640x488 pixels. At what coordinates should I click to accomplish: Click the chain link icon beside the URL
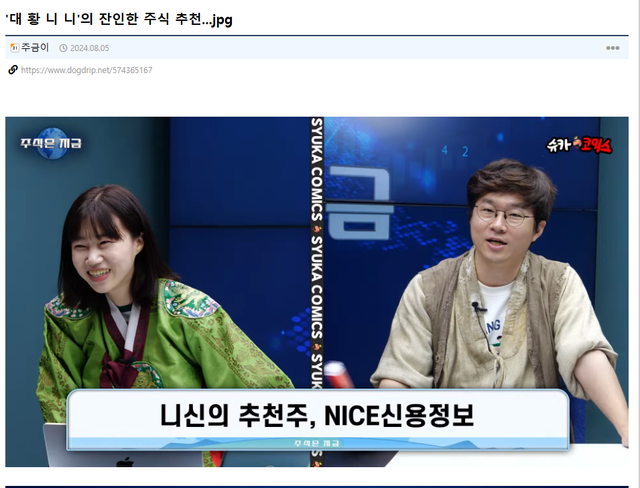13,70
